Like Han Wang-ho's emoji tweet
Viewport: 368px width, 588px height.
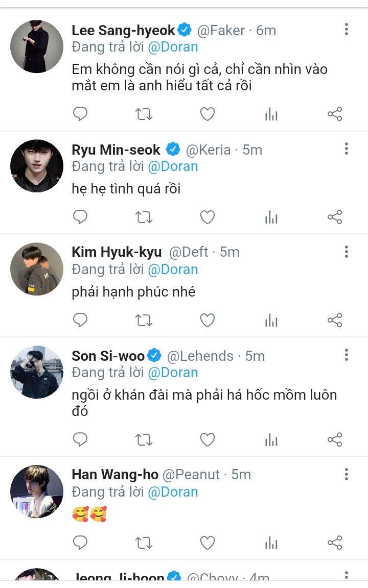point(207,543)
